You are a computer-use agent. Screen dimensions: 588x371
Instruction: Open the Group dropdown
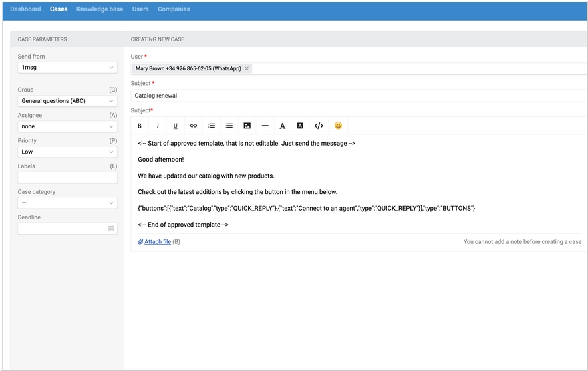(x=67, y=101)
